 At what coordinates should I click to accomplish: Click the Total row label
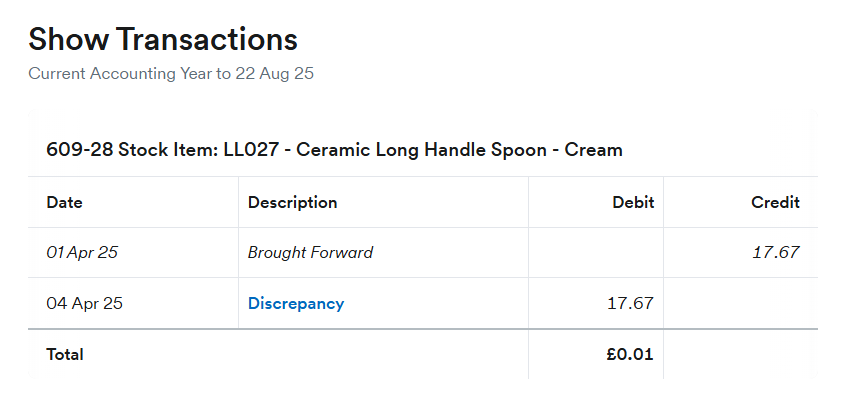(x=65, y=354)
